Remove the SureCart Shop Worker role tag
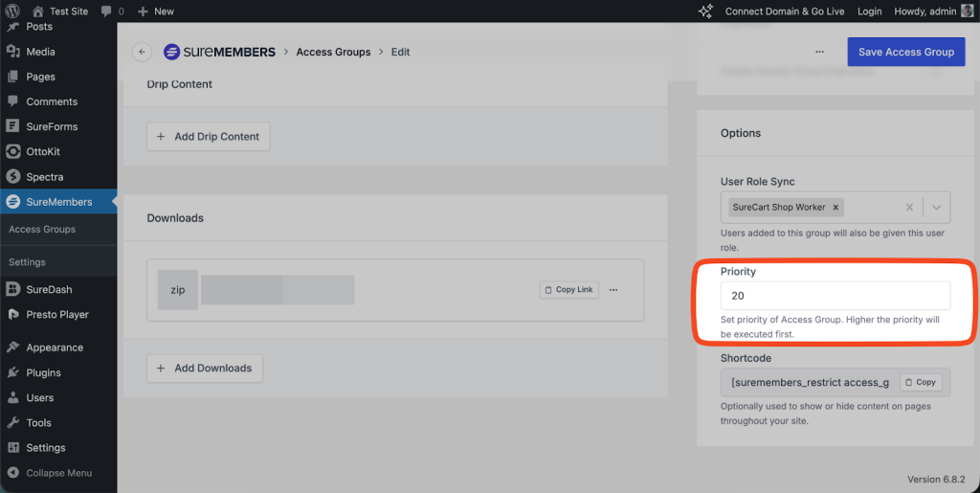This screenshot has width=980, height=493. (x=835, y=207)
